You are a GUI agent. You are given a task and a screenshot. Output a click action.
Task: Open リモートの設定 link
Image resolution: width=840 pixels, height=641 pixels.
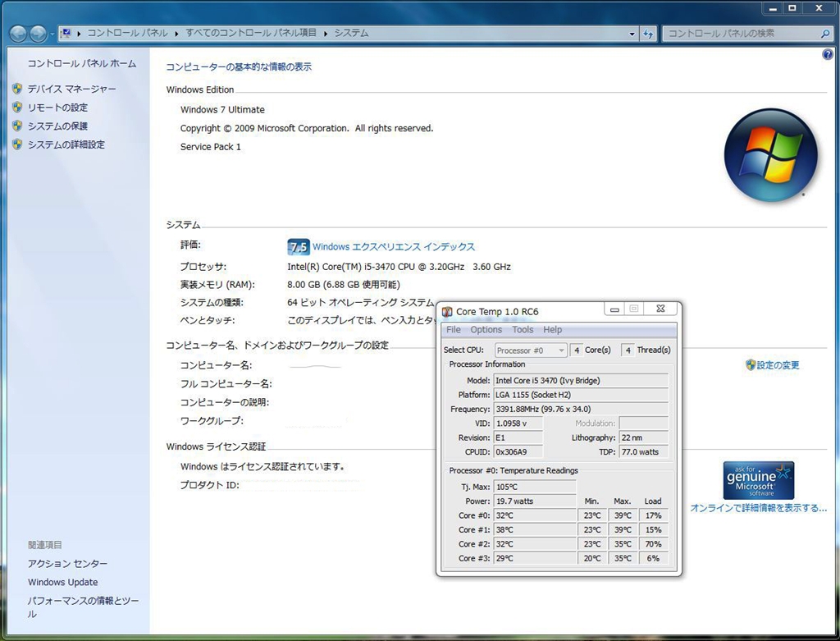pos(58,108)
